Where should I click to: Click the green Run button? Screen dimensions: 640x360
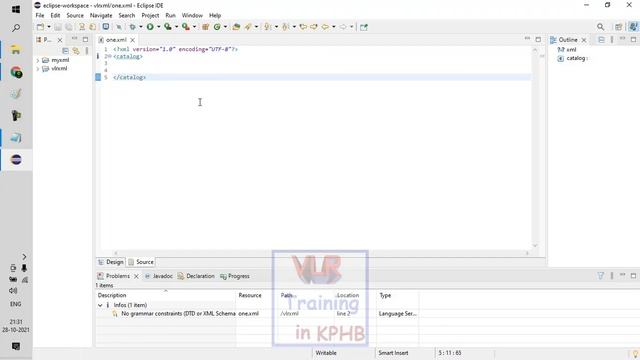(150, 27)
